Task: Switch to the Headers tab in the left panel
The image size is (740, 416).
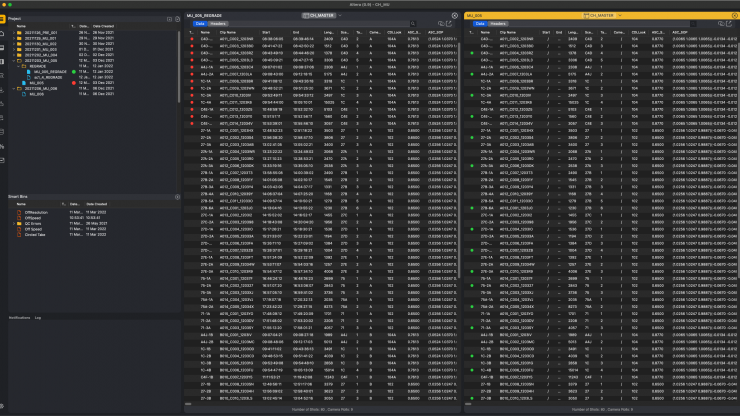Action: (218, 23)
